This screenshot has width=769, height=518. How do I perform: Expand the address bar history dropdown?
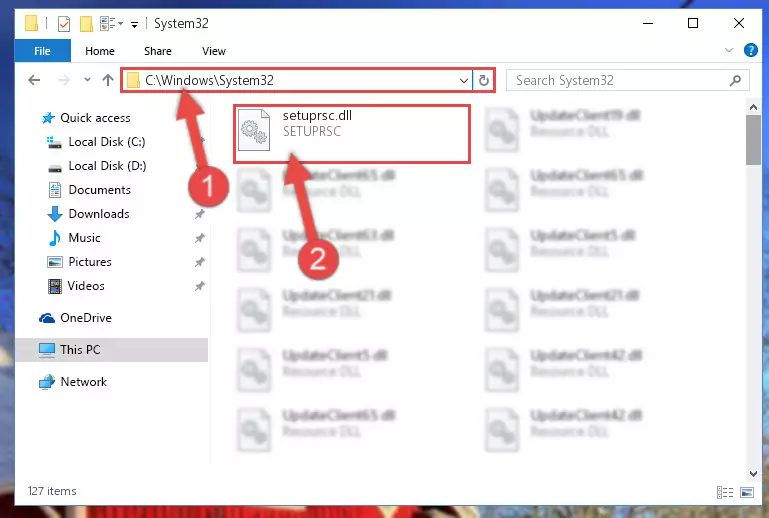pyautogui.click(x=463, y=80)
